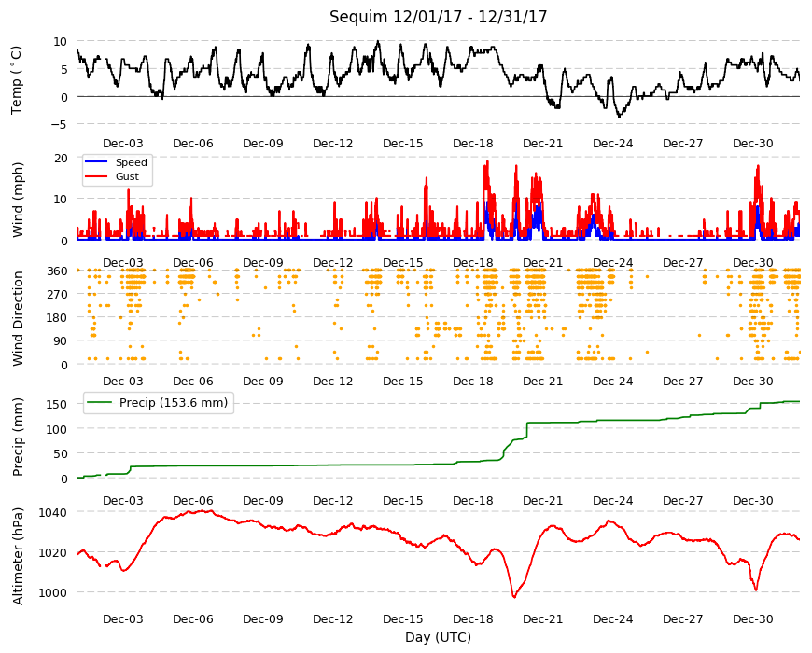Click Dec-30 tick under precipitation chart
Viewport: 812px width, 653px height.
753,500
